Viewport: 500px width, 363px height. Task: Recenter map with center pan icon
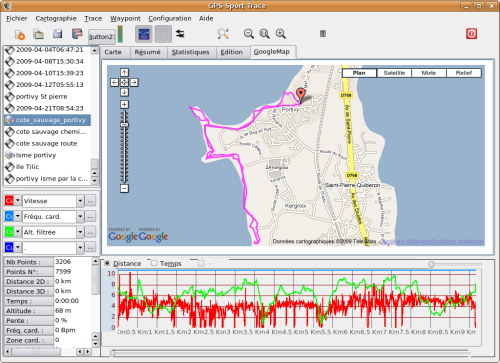point(124,82)
